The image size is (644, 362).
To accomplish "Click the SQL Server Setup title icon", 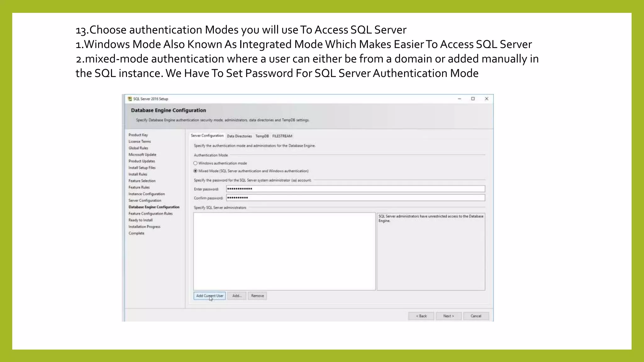I will click(x=130, y=99).
